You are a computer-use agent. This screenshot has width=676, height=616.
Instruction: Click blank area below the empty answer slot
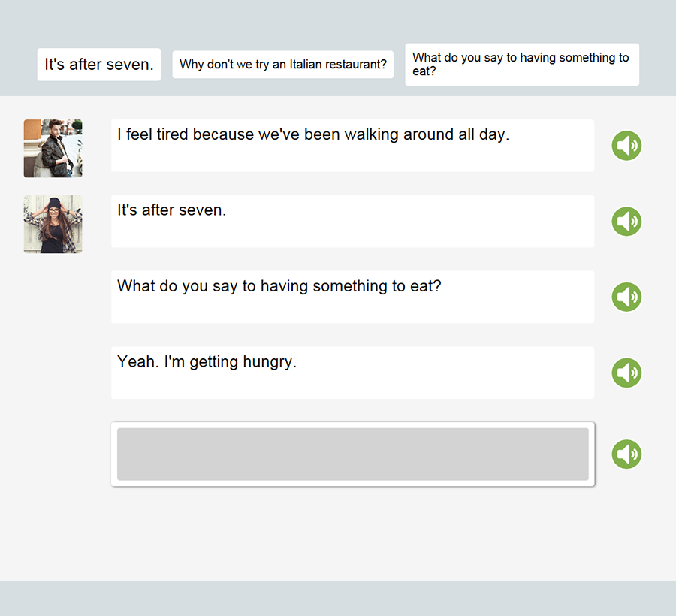tap(353, 533)
